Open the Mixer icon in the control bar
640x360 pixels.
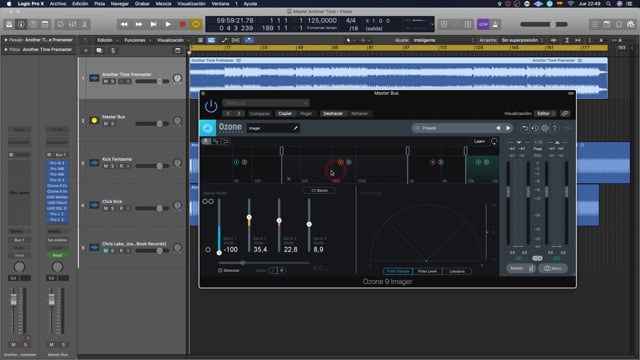pos(72,24)
